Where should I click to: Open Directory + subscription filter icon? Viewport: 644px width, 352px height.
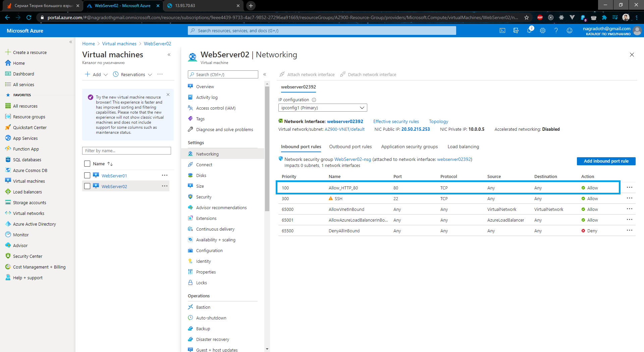(516, 31)
